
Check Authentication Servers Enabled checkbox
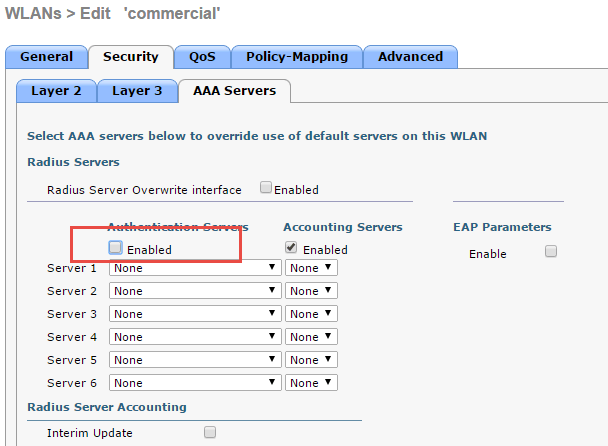pyautogui.click(x=116, y=247)
